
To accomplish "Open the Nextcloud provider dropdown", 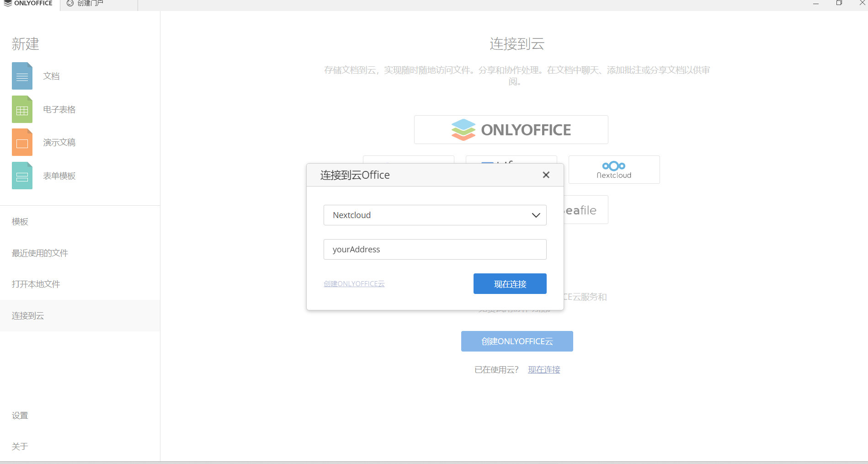I will click(435, 215).
